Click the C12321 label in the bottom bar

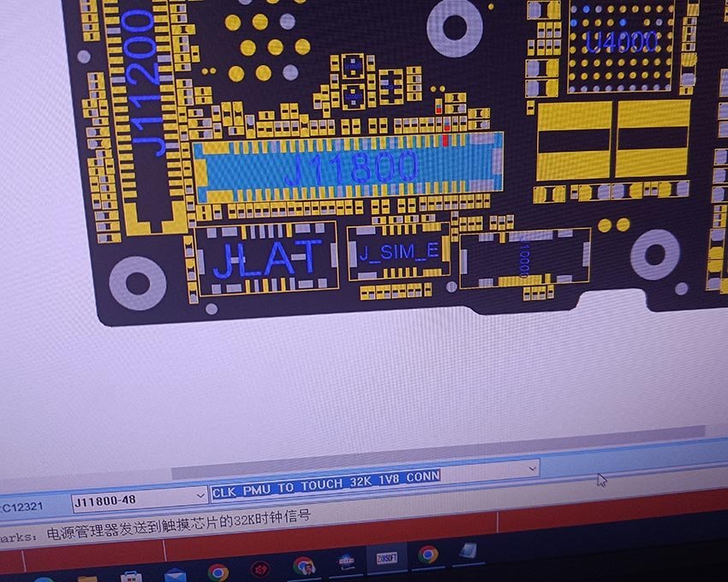pyautogui.click(x=21, y=508)
